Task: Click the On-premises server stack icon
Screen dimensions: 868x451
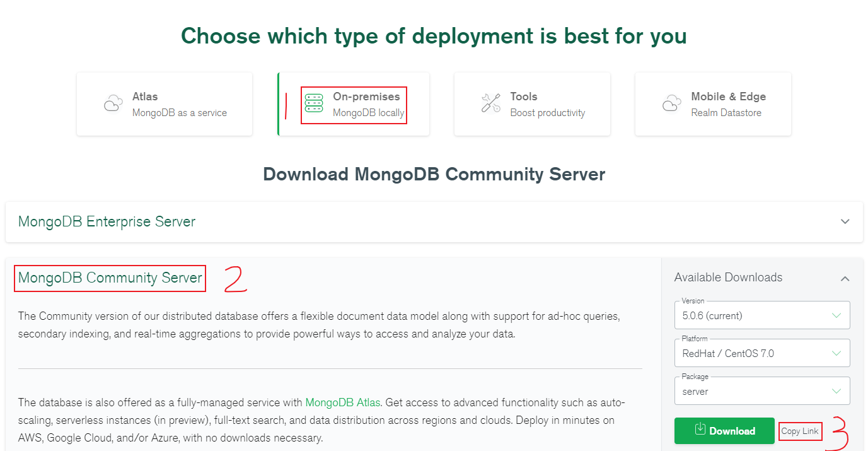Action: [314, 103]
